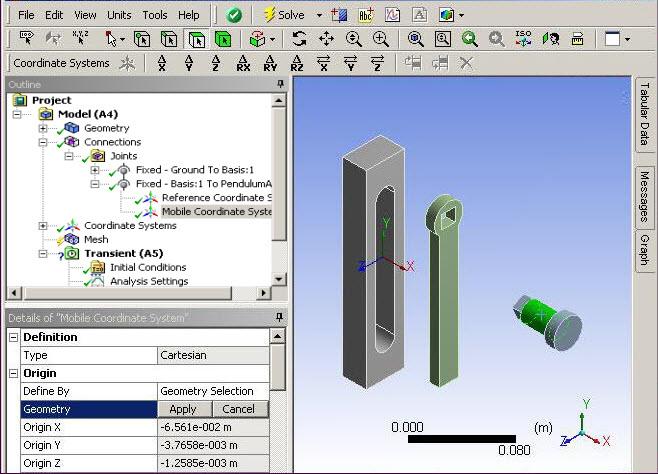This screenshot has height=474, width=658.
Task: Click outline horizontal scrollbar right arrow
Action: point(263,292)
